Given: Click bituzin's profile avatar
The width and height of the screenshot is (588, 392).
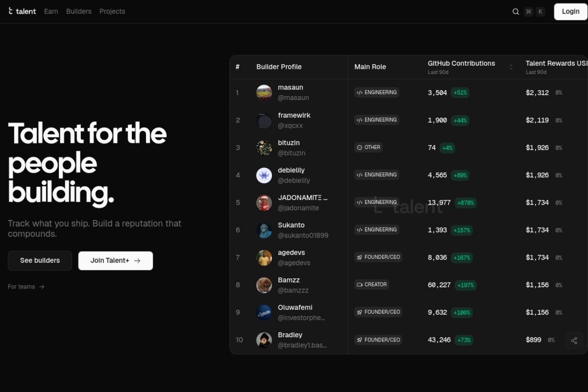Looking at the screenshot, I should pos(264,148).
